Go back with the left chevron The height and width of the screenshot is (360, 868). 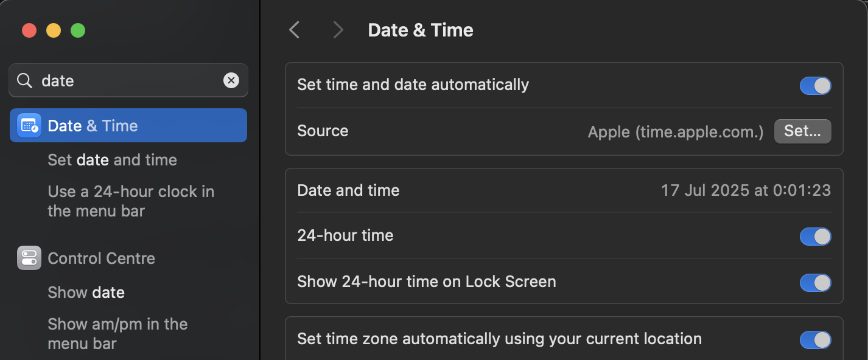click(x=295, y=30)
